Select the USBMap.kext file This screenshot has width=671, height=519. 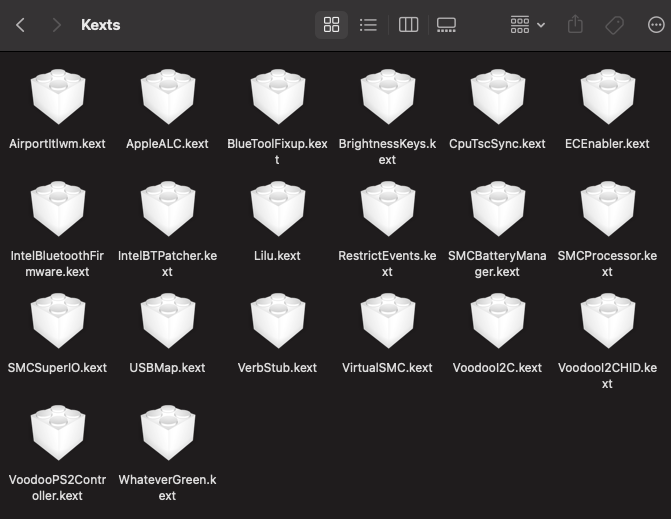(167, 321)
